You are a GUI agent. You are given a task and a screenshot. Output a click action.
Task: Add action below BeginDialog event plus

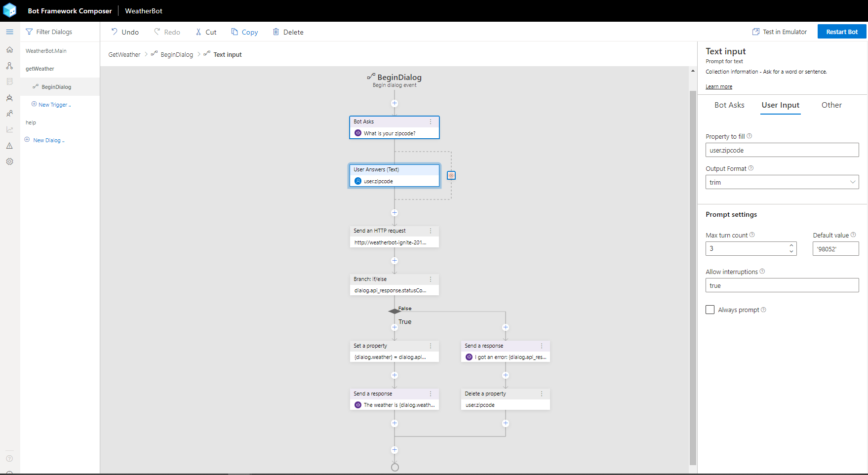point(395,103)
